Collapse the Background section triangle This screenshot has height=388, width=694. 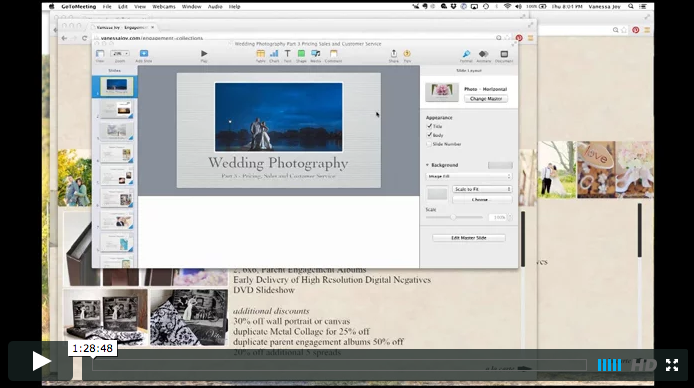click(x=427, y=165)
